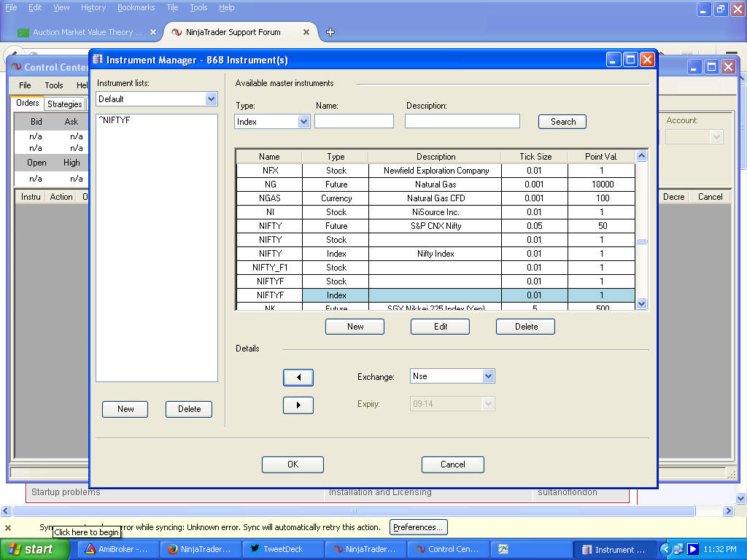The image size is (747, 560).
Task: Click the instruments table scrollbar thumb
Action: pos(642,241)
